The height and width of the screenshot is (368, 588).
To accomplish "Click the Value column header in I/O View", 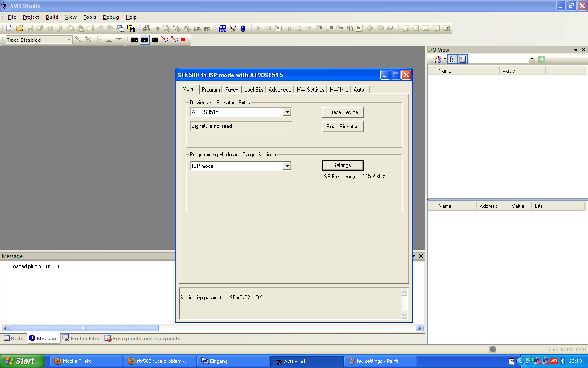I will [522, 71].
